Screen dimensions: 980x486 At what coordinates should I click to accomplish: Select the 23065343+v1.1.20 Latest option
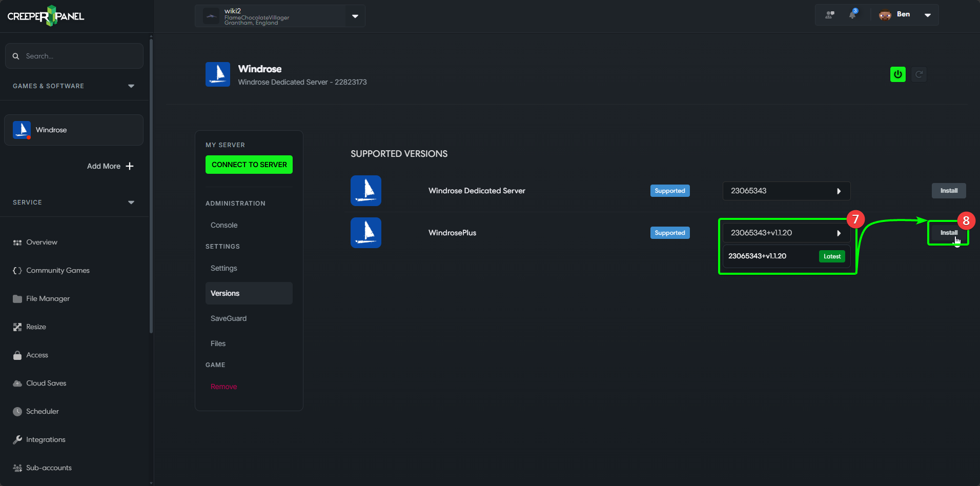[x=786, y=256]
